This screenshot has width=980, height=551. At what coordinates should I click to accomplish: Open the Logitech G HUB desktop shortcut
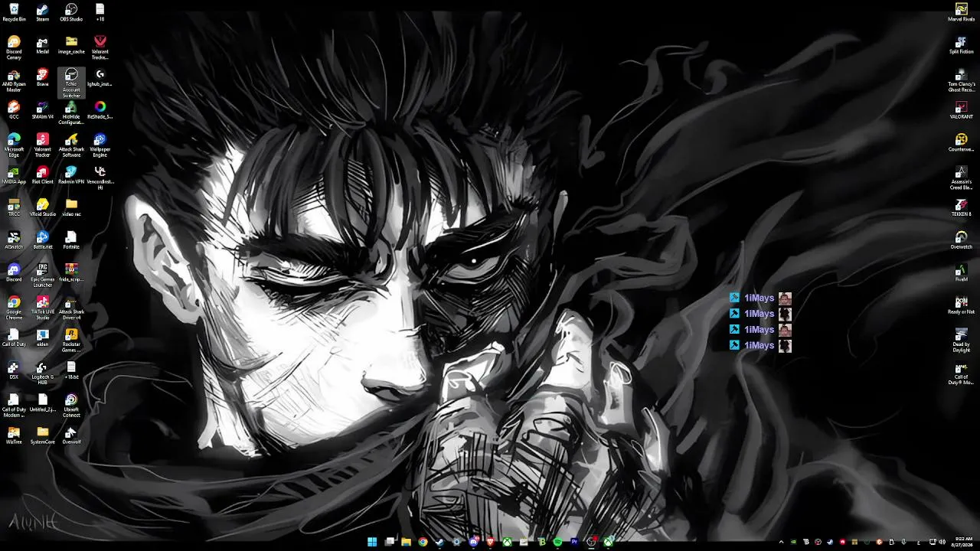coord(42,373)
